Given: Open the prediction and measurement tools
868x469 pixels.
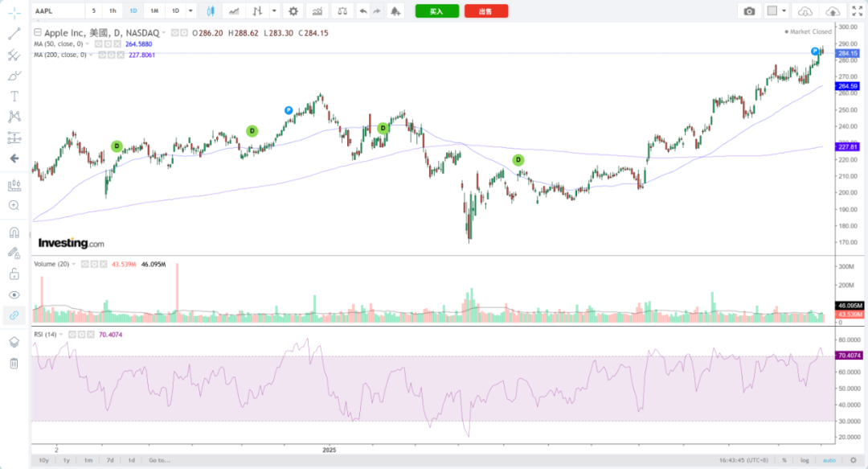Looking at the screenshot, I should [14, 138].
